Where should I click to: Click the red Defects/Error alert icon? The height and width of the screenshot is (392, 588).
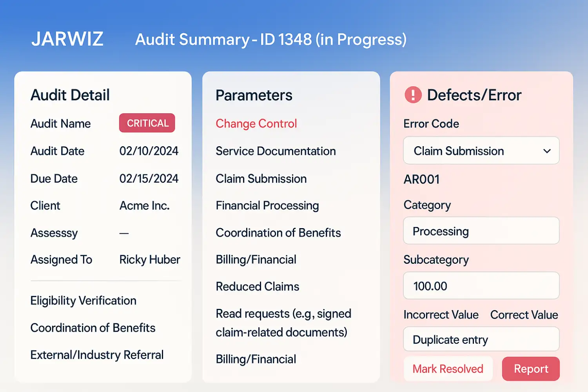tap(413, 95)
